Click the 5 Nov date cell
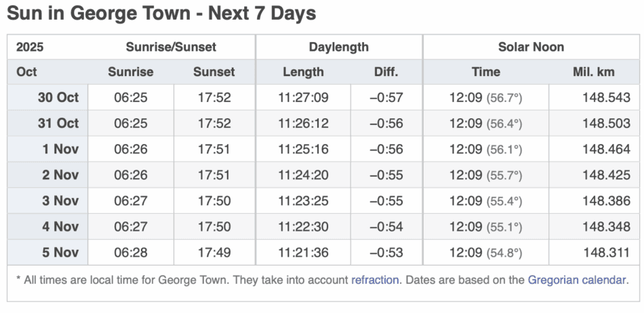 60,253
